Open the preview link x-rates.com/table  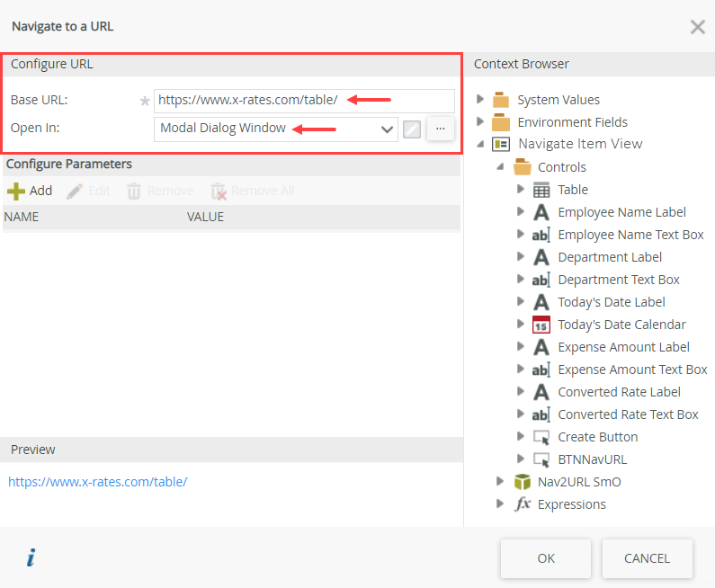point(98,482)
